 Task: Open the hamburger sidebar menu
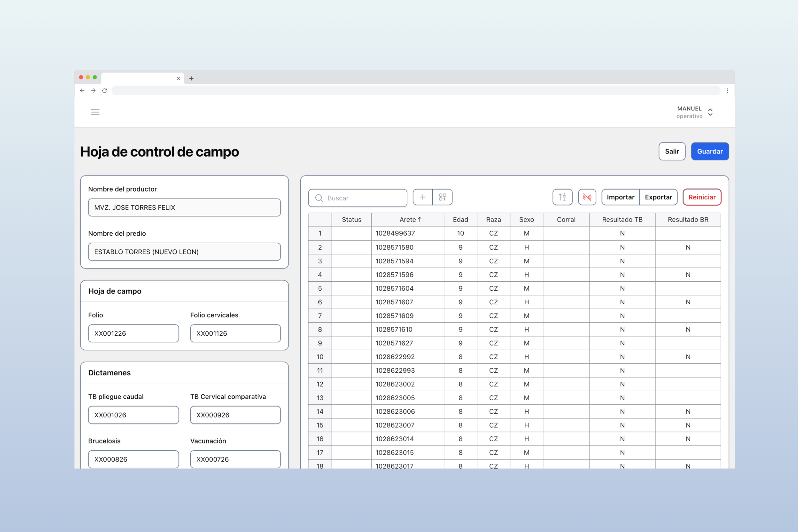(x=95, y=112)
